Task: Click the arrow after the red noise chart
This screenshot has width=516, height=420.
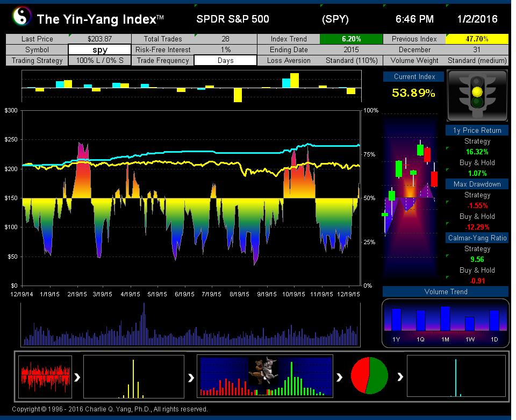Action: pyautogui.click(x=77, y=377)
